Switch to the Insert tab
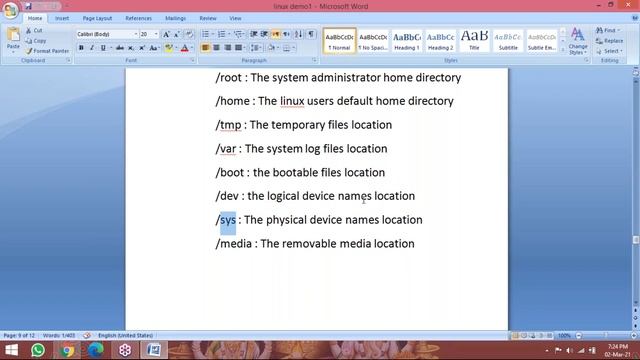640x360 pixels. click(62, 18)
